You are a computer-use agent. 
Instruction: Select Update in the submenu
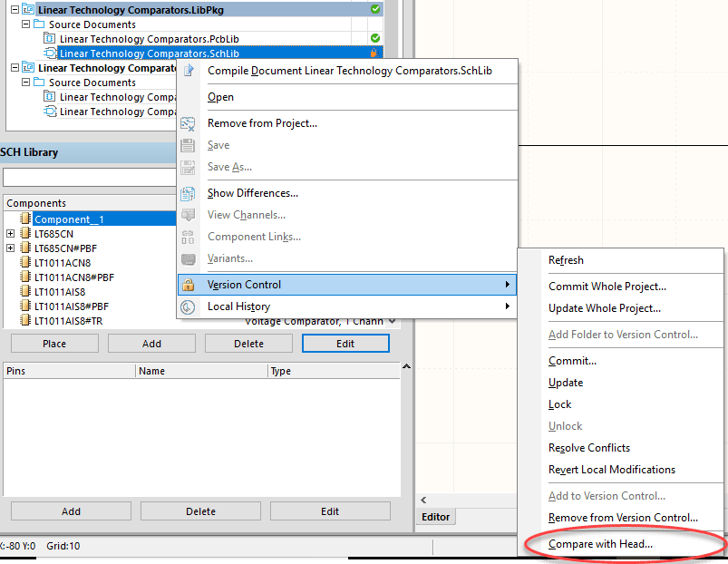[566, 383]
